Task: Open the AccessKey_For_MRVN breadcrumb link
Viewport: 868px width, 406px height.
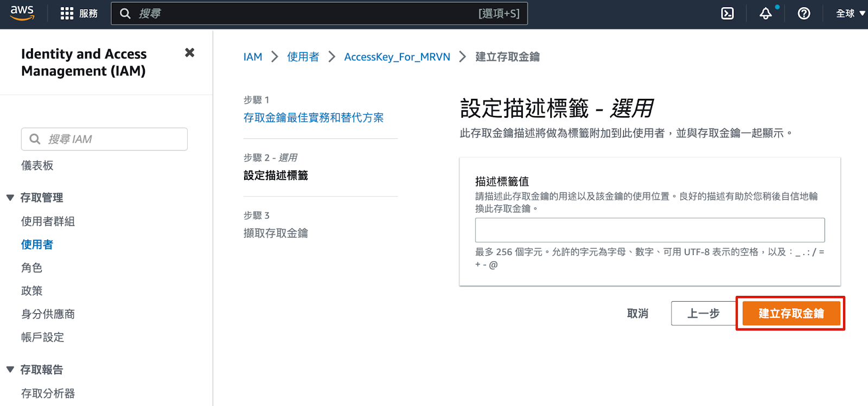Action: click(397, 57)
